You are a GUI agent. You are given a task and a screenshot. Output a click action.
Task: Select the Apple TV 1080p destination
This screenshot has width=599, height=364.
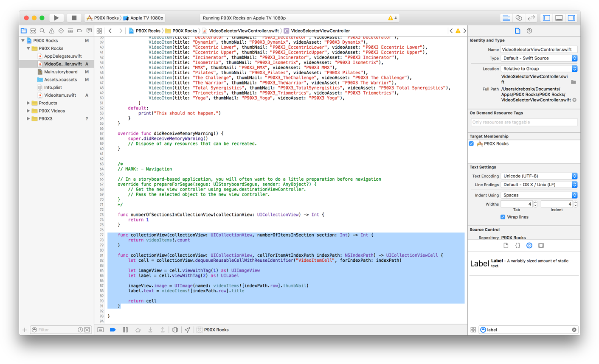tap(146, 18)
